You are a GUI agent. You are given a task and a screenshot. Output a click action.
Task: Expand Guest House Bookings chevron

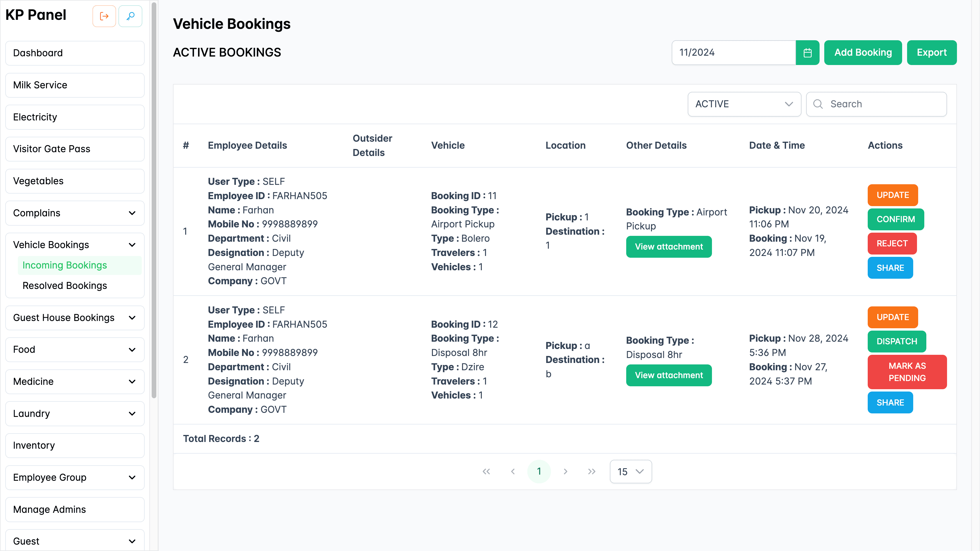(x=132, y=318)
